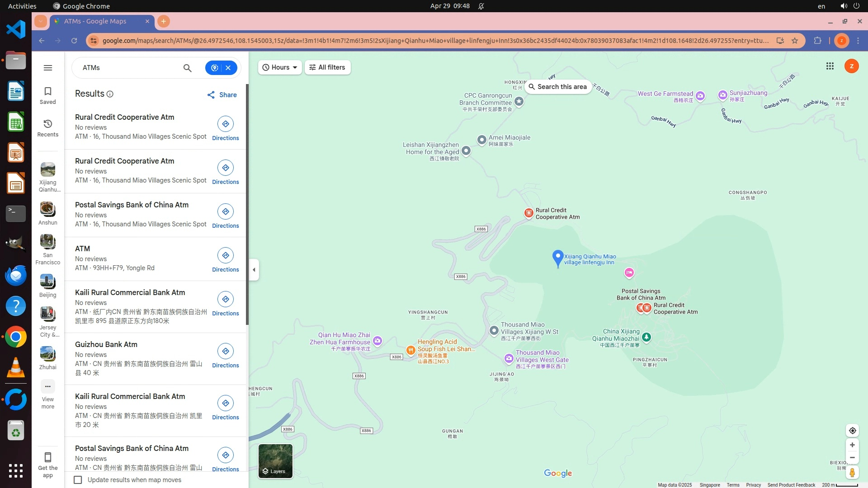Open the All filters panel
Image resolution: width=868 pixels, height=488 pixels.
tap(327, 67)
